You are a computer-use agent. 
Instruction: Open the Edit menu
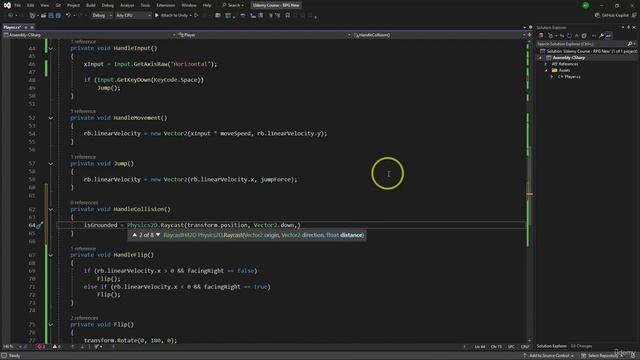pyautogui.click(x=31, y=5)
